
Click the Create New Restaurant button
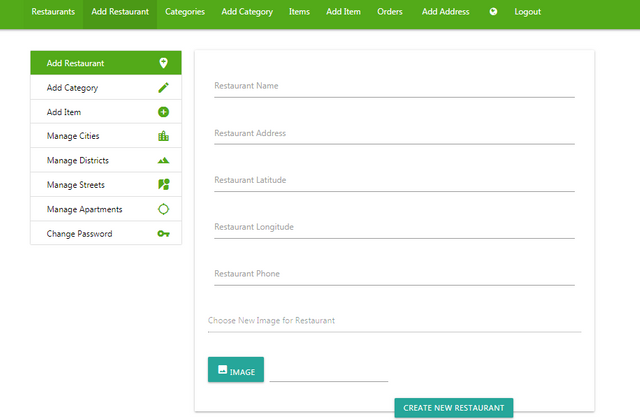[x=453, y=408]
